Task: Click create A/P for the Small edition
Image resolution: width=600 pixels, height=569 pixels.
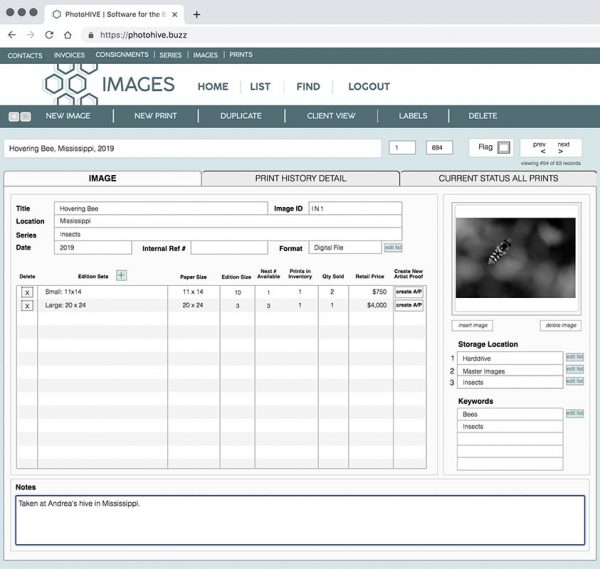Action: [x=408, y=292]
